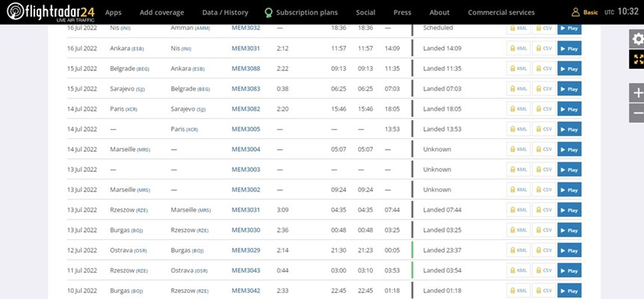Open flight MEM3082 link
The width and height of the screenshot is (644, 299).
click(246, 109)
